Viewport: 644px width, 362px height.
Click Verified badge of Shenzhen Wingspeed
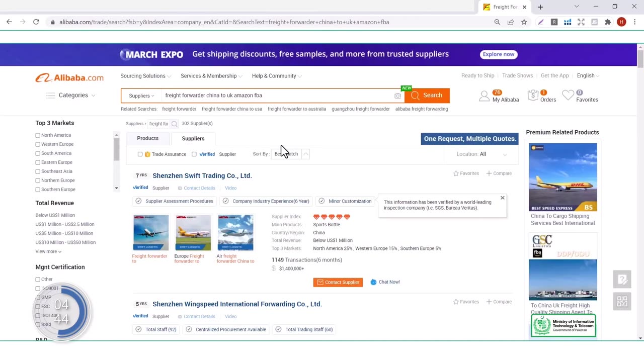pos(140,316)
